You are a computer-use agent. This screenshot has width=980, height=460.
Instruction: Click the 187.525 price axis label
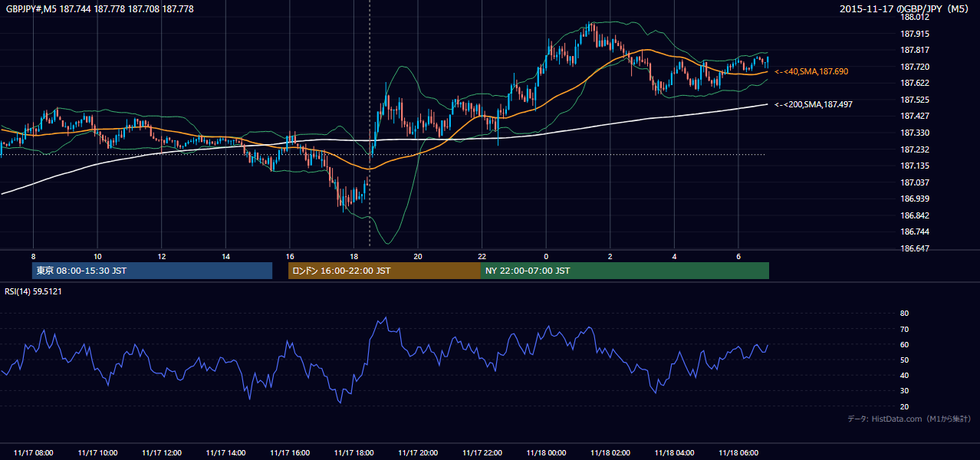(915, 100)
